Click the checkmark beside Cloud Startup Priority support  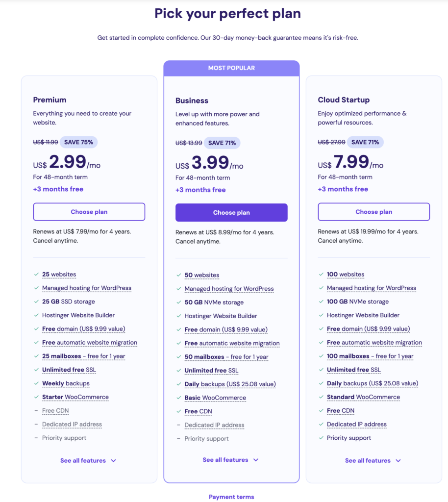point(321,438)
